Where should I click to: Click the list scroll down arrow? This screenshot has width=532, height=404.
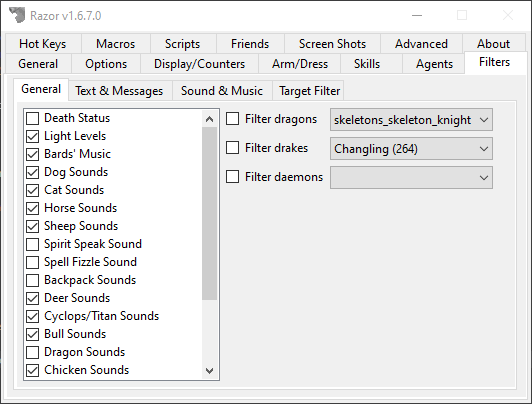[209, 370]
